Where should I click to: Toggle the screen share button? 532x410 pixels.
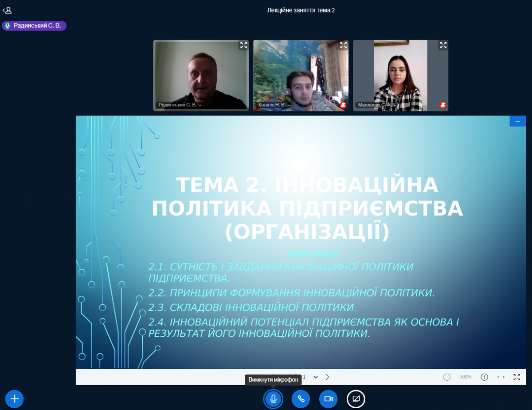point(356,399)
